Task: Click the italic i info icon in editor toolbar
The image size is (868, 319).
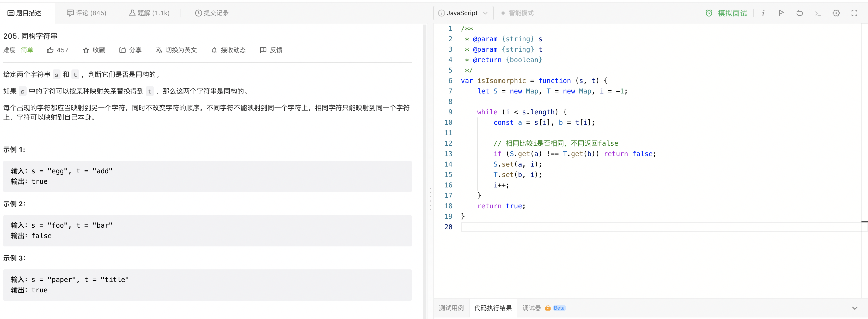Action: 763,13
